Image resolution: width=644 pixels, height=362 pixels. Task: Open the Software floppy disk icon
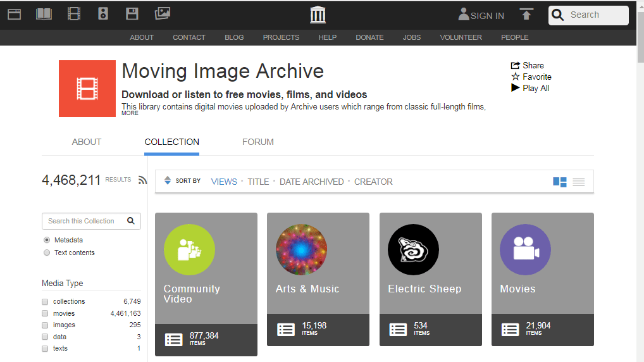pos(132,13)
